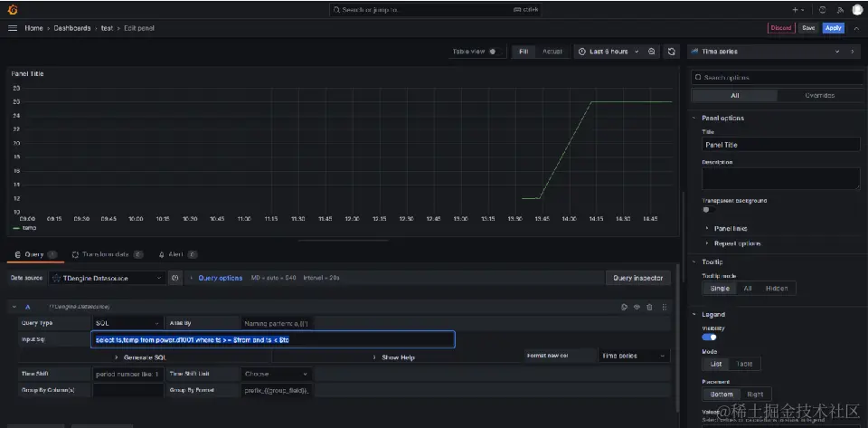Toggle Legend Visibility switch
The height and width of the screenshot is (428, 868).
click(709, 338)
